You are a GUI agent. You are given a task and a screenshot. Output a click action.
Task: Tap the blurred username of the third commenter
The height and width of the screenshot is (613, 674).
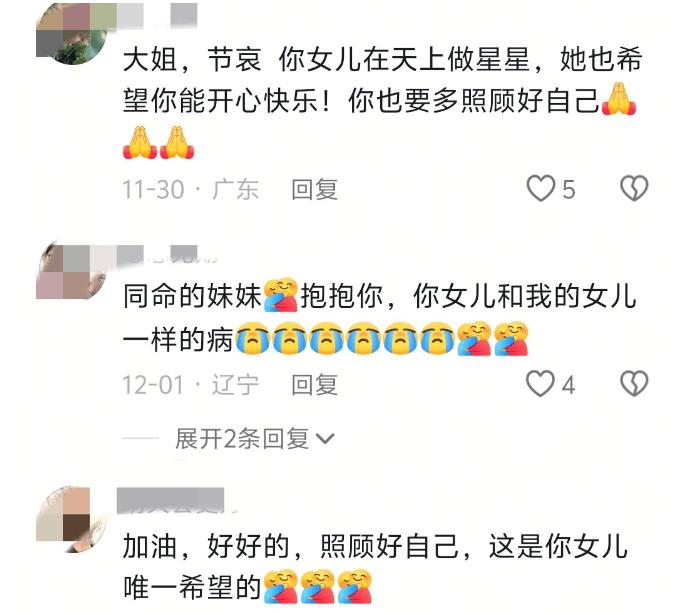click(172, 501)
